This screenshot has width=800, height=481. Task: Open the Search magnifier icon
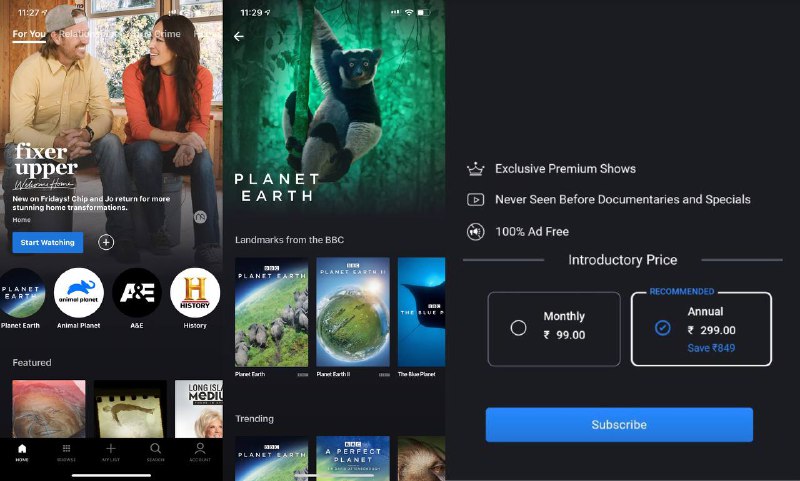156,449
